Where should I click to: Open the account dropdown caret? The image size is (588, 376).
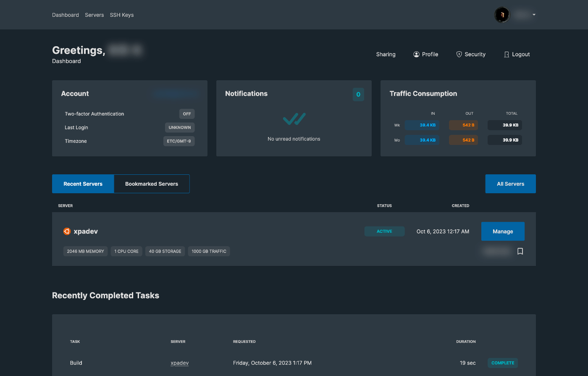[x=534, y=15]
